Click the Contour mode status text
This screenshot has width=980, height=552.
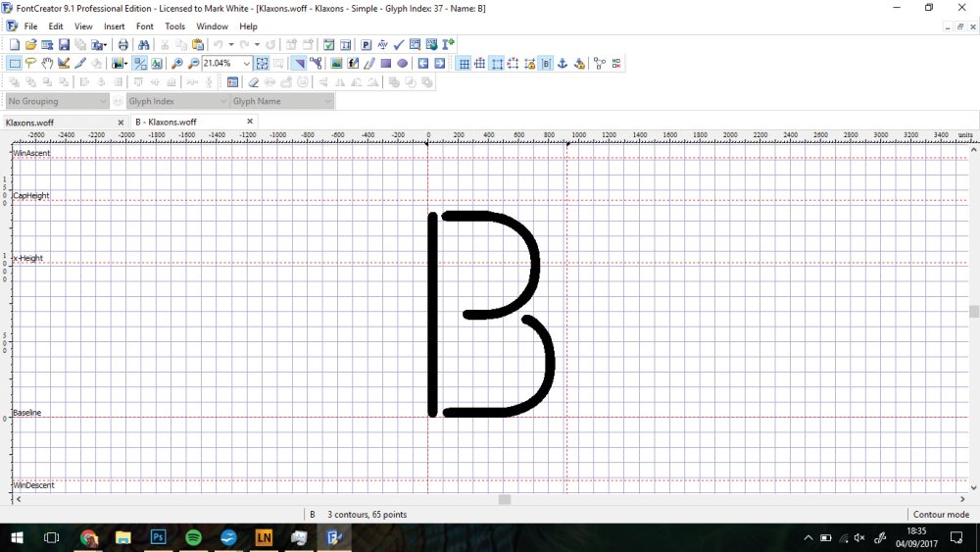tap(941, 514)
